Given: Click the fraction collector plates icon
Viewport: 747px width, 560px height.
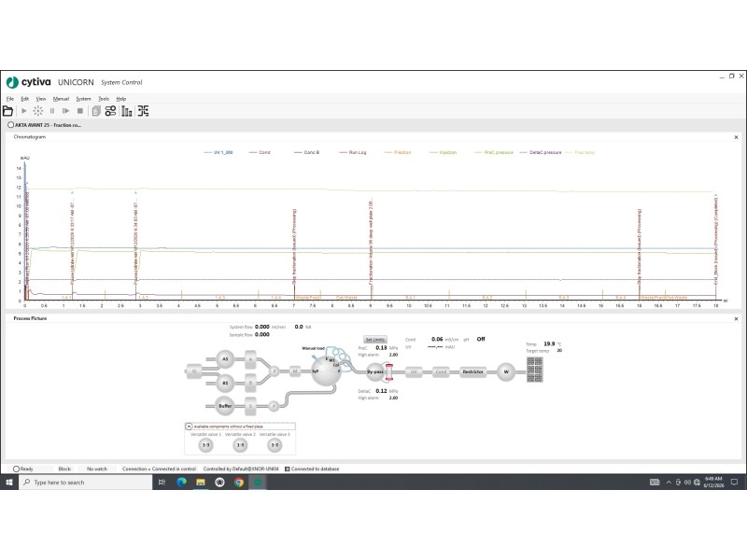Looking at the screenshot, I should (x=534, y=370).
